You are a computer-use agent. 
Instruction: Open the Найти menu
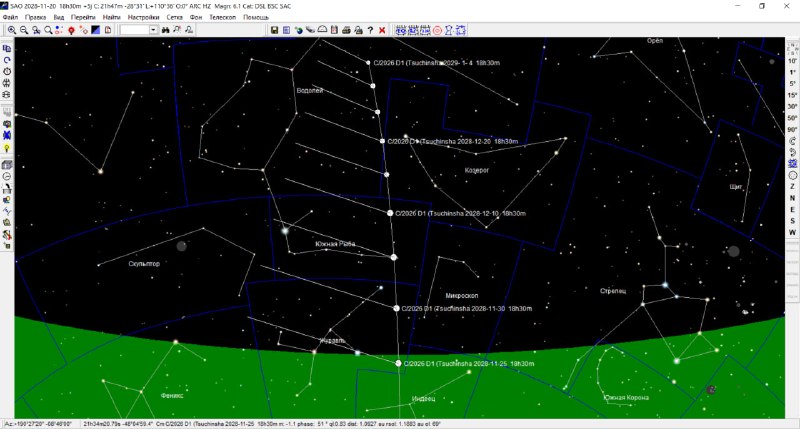pyautogui.click(x=112, y=17)
